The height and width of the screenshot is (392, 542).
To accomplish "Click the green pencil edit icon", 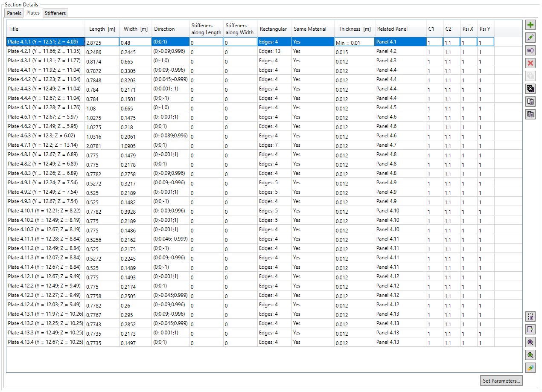I will click(x=530, y=38).
